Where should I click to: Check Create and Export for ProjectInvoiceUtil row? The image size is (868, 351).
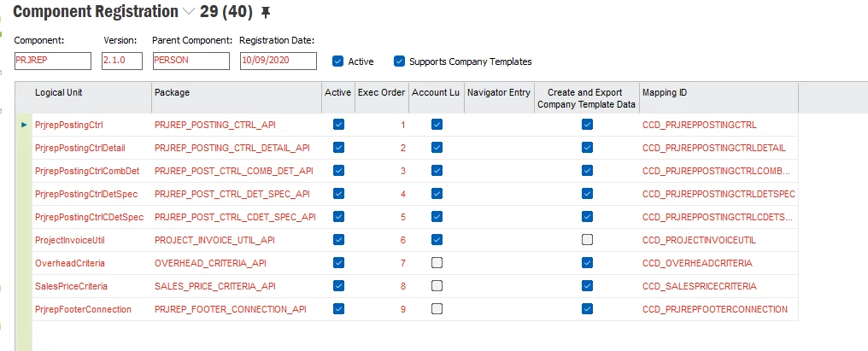coord(587,239)
